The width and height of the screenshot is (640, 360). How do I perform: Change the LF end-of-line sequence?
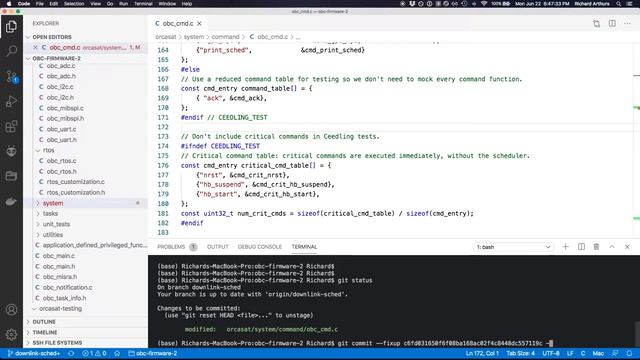point(570,353)
